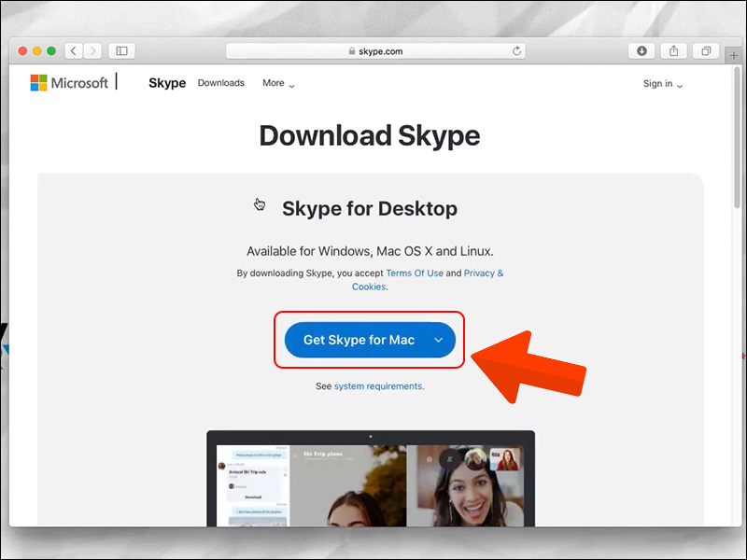Viewport: 747px width, 560px height.
Task: Click the Skype app preview image
Action: click(x=371, y=479)
